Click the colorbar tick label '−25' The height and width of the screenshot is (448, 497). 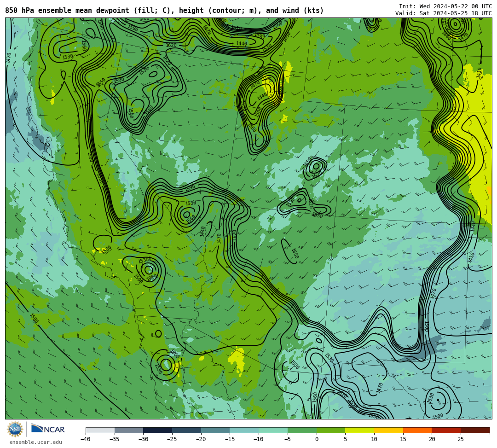tap(172, 439)
